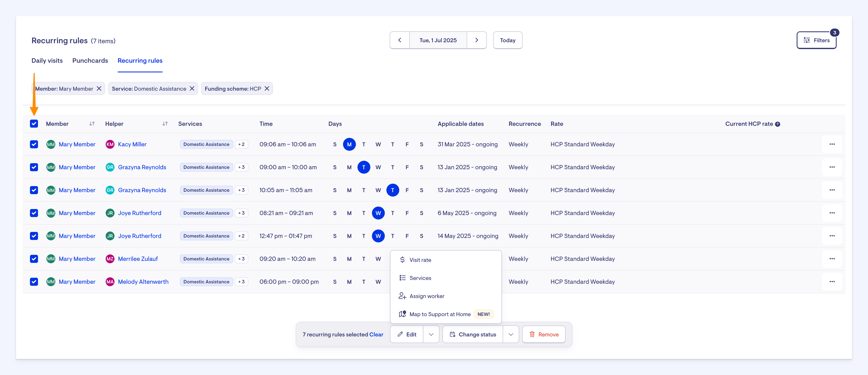The width and height of the screenshot is (868, 375).
Task: Jump to Today's date
Action: [x=507, y=40]
